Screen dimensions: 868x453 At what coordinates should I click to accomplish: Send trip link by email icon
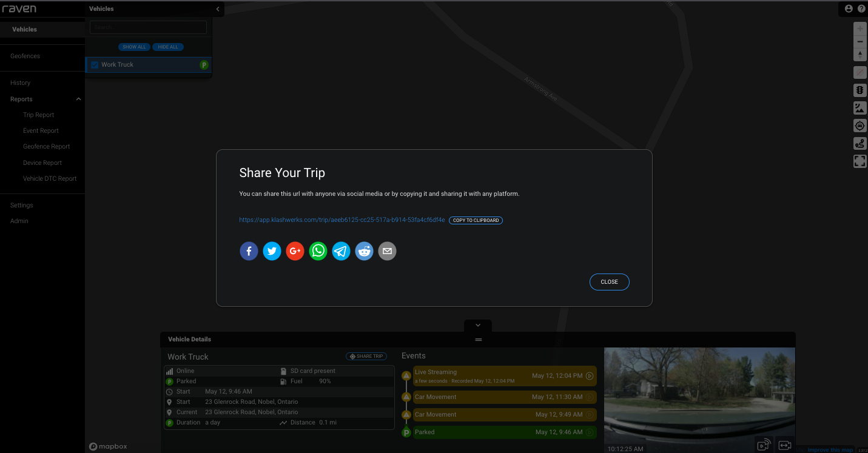click(x=387, y=251)
